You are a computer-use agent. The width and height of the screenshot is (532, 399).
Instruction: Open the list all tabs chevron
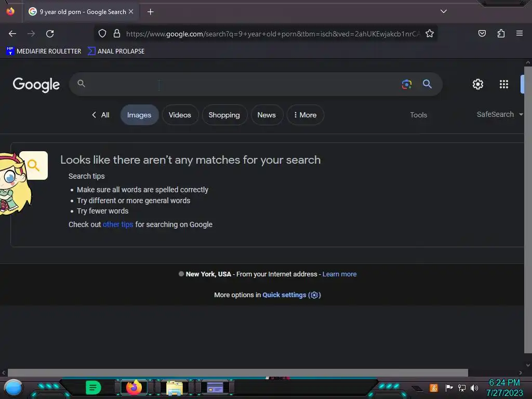point(444,11)
